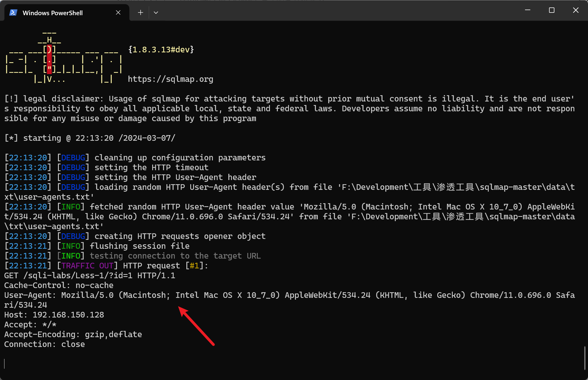Click the terminal vertical scrollbar thumb

[584, 358]
